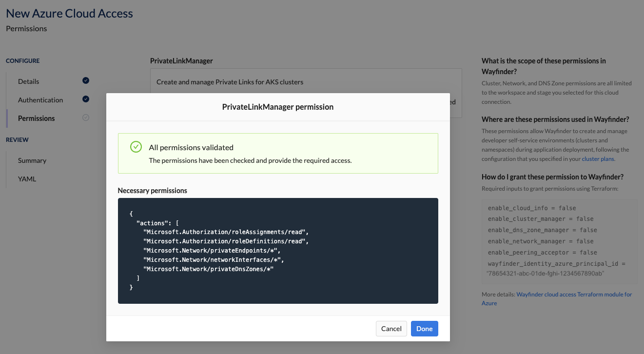This screenshot has height=354, width=644.
Task: Open the YAML review step
Action: tap(27, 179)
